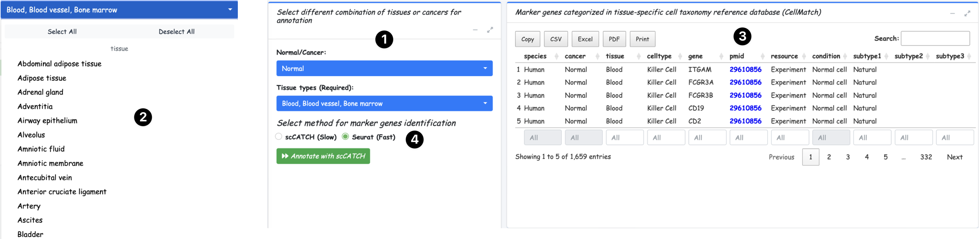Image resolution: width=980 pixels, height=239 pixels.
Task: Open Tissue types required dropdown
Action: point(384,104)
